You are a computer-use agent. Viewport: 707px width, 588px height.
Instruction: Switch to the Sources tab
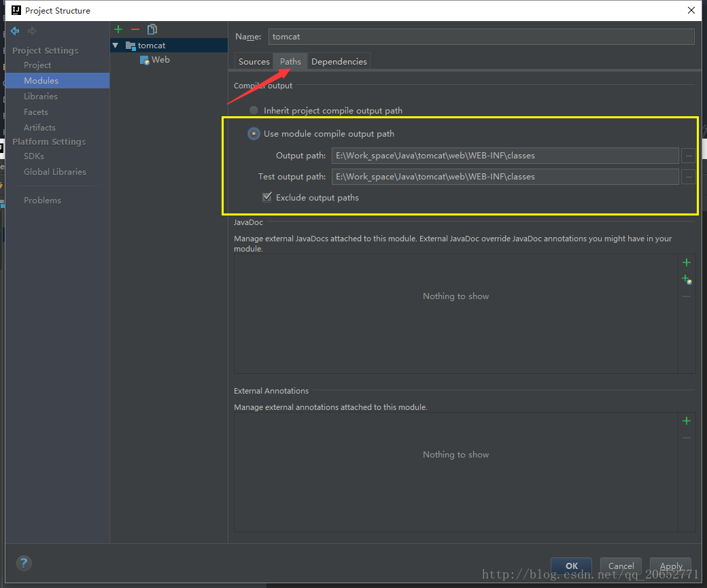tap(254, 61)
